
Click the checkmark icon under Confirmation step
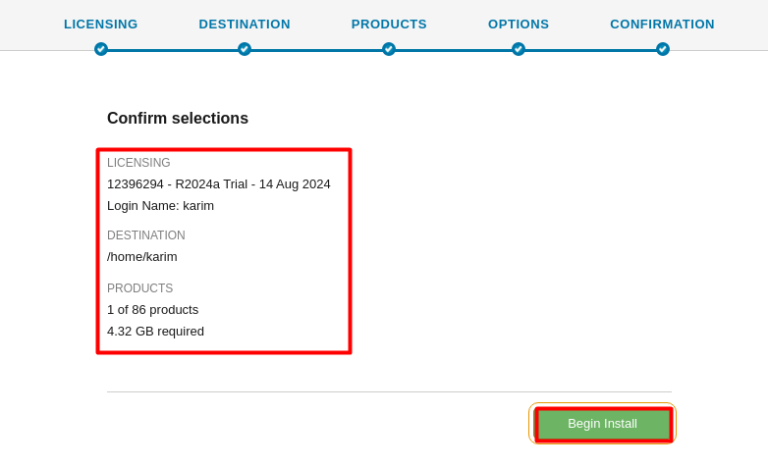[662, 49]
